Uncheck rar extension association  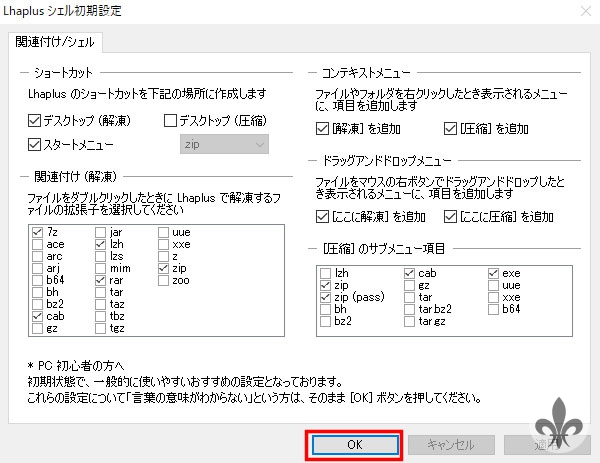[100, 280]
